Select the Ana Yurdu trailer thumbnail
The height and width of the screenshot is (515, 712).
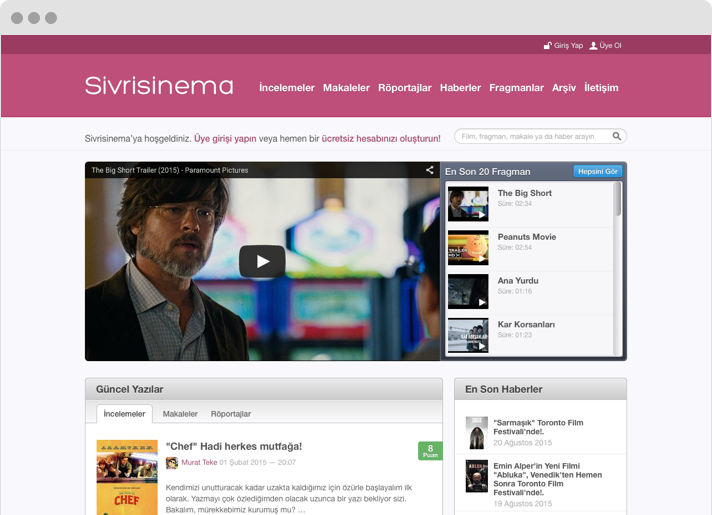(x=468, y=291)
